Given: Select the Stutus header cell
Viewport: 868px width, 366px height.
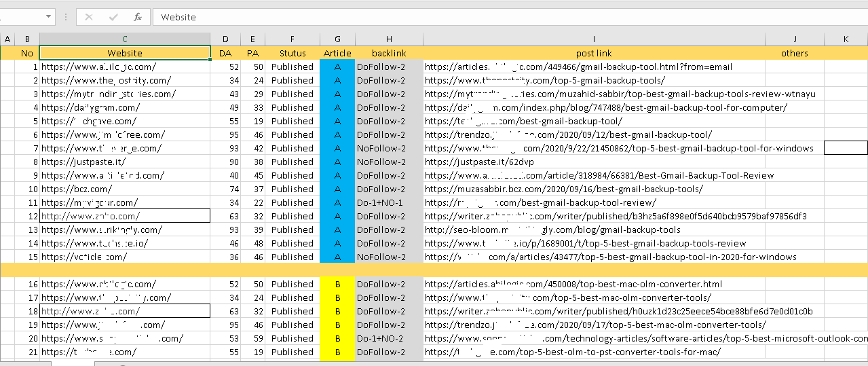Looking at the screenshot, I should (x=293, y=53).
